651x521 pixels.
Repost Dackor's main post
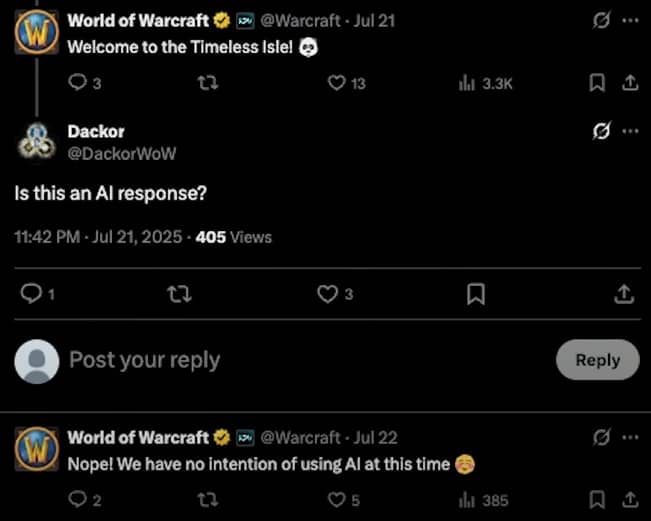tap(179, 294)
